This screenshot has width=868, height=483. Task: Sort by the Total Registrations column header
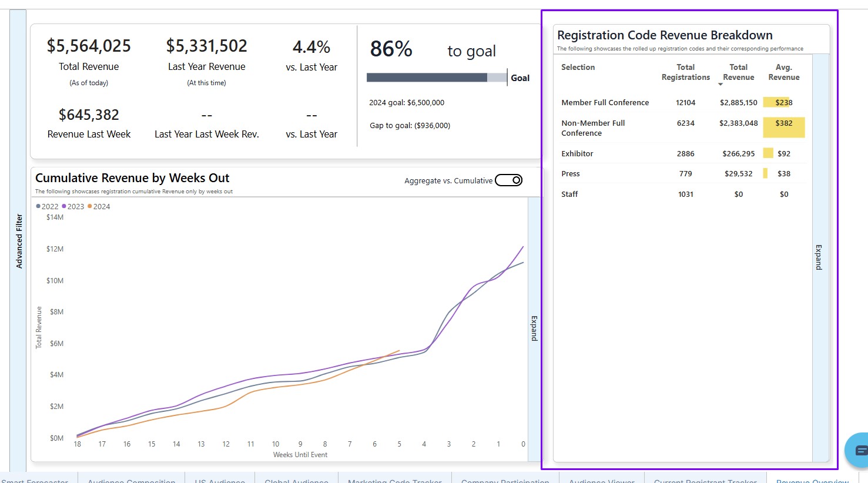pos(685,72)
